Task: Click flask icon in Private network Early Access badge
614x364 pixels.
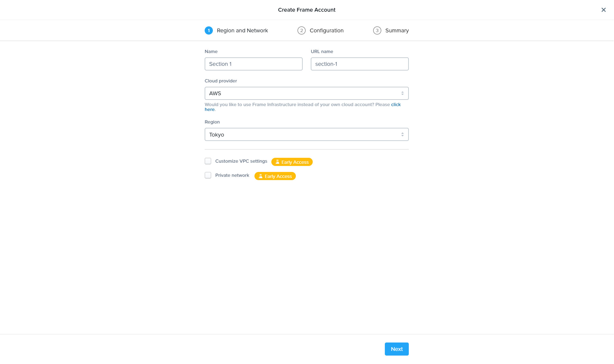Action: (260, 176)
